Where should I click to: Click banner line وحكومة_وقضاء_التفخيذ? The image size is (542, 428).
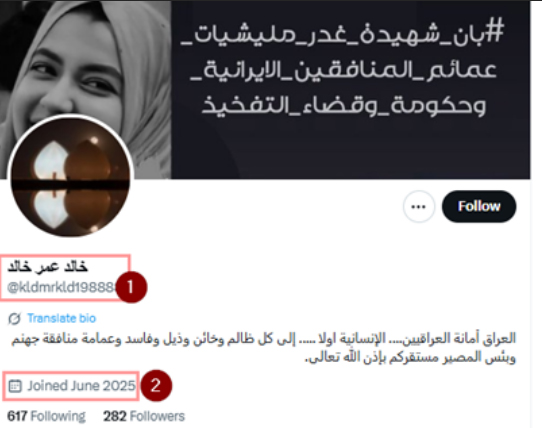pos(344,105)
